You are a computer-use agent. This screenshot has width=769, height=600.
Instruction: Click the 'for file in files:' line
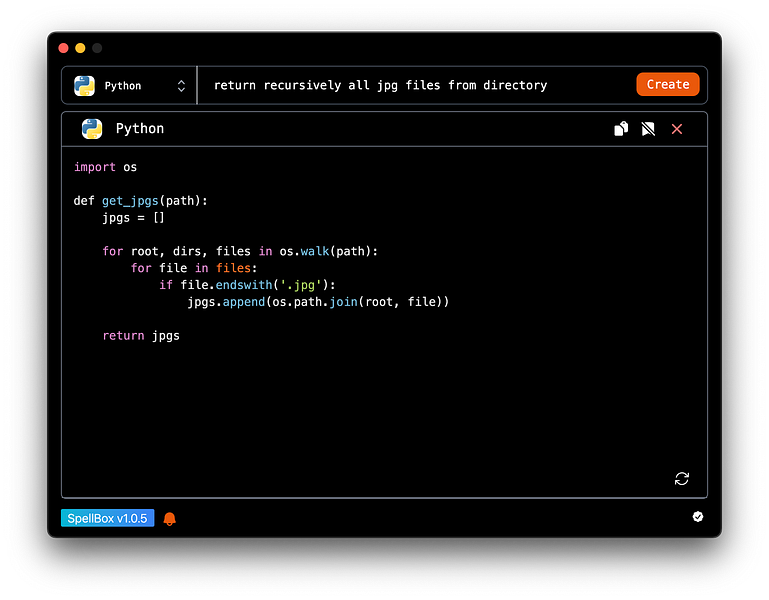coord(194,268)
